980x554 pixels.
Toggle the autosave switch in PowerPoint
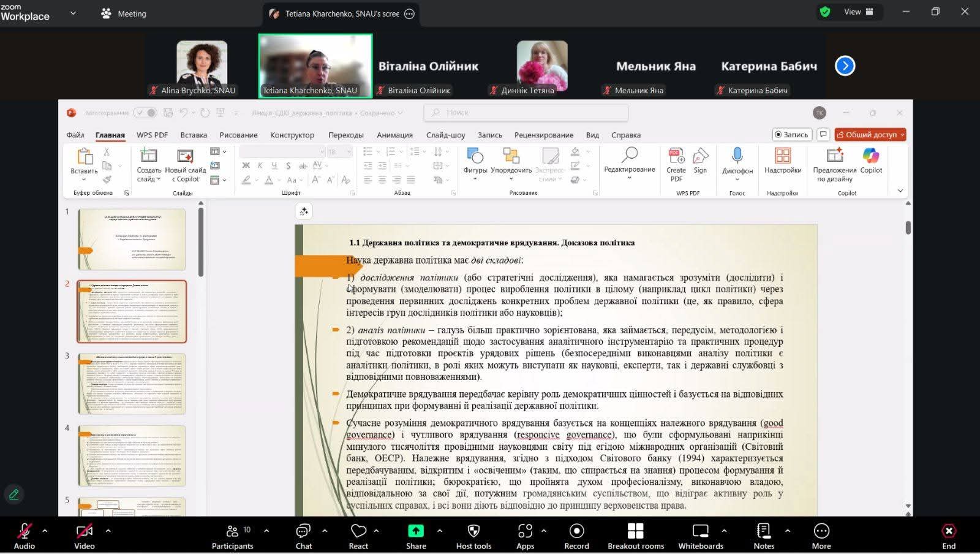coord(145,113)
